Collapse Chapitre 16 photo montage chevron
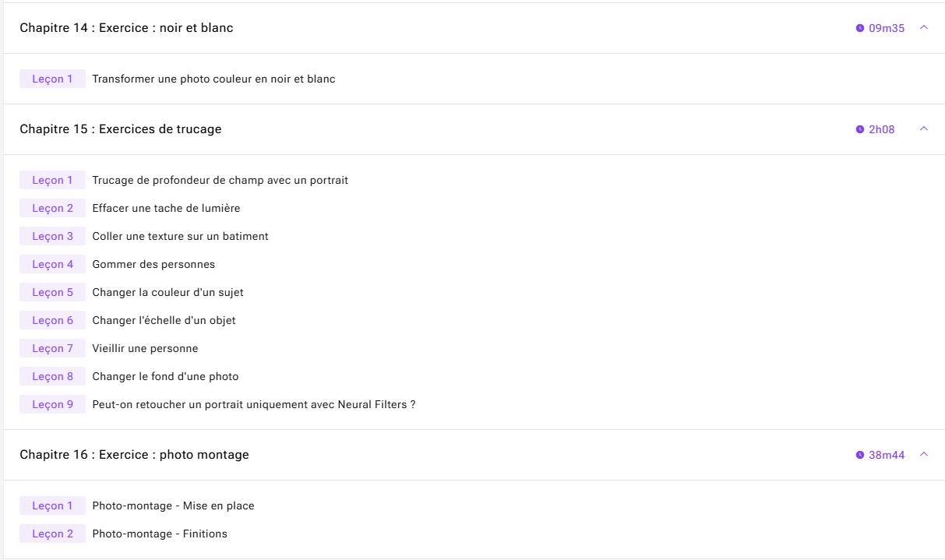The width and height of the screenshot is (945, 560). point(924,454)
